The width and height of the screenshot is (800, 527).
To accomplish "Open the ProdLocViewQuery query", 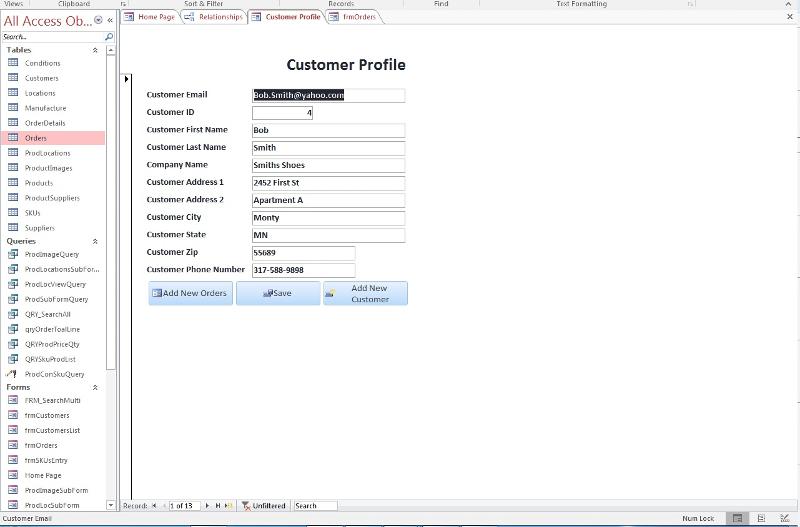I will [x=54, y=284].
